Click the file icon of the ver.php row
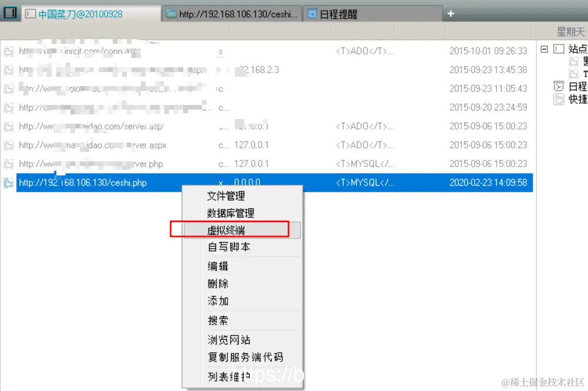 pyautogui.click(x=8, y=164)
